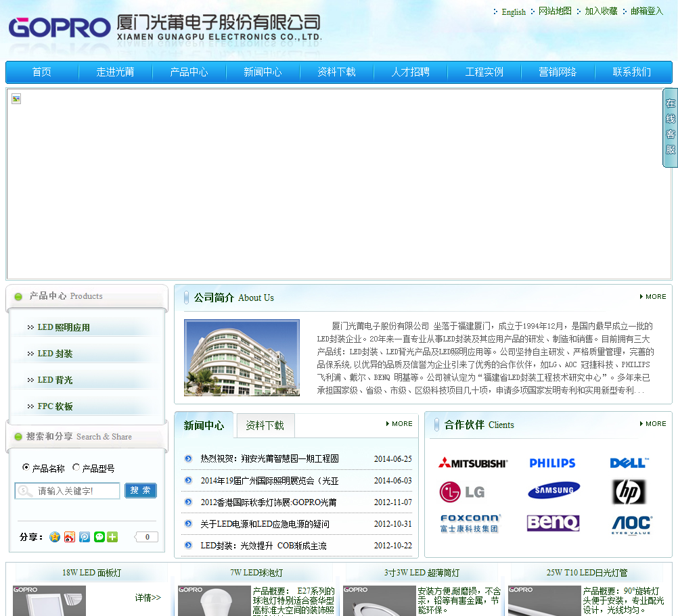
Task: Open the 产品中心 menu item
Action: click(189, 72)
